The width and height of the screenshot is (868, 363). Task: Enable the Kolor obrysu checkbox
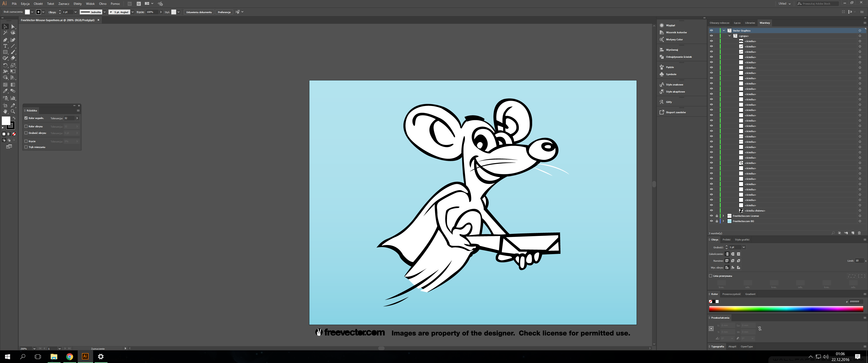pos(26,126)
